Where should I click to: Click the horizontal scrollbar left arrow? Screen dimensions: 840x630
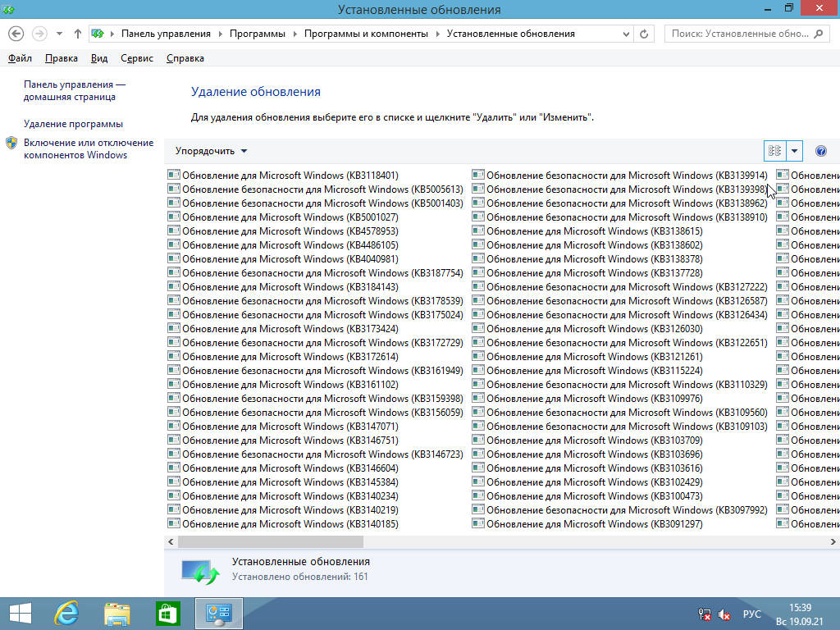(171, 541)
